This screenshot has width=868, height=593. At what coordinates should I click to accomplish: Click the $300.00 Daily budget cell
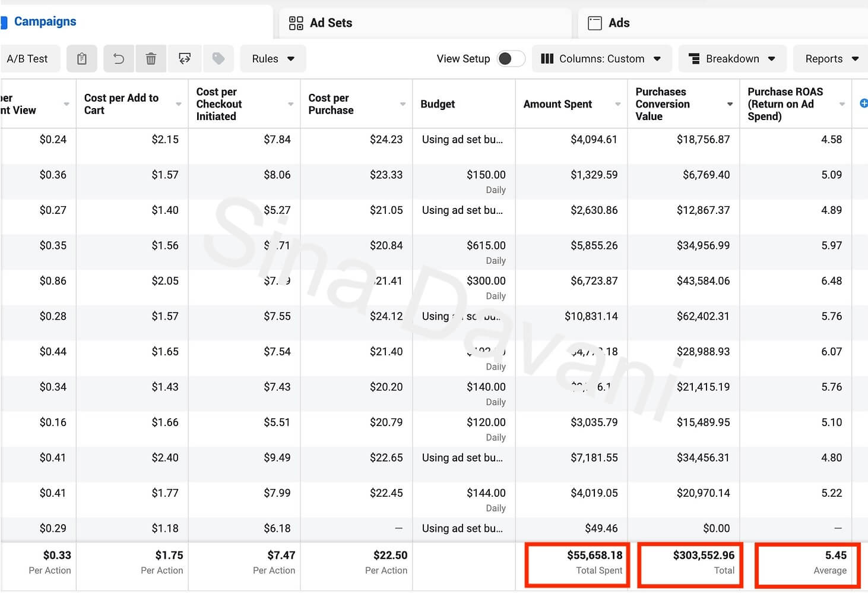click(486, 288)
